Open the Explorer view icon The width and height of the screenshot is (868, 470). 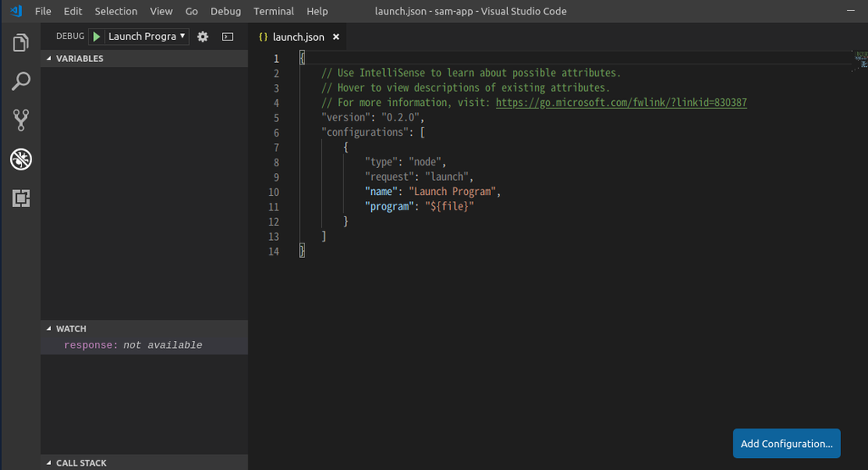20,42
